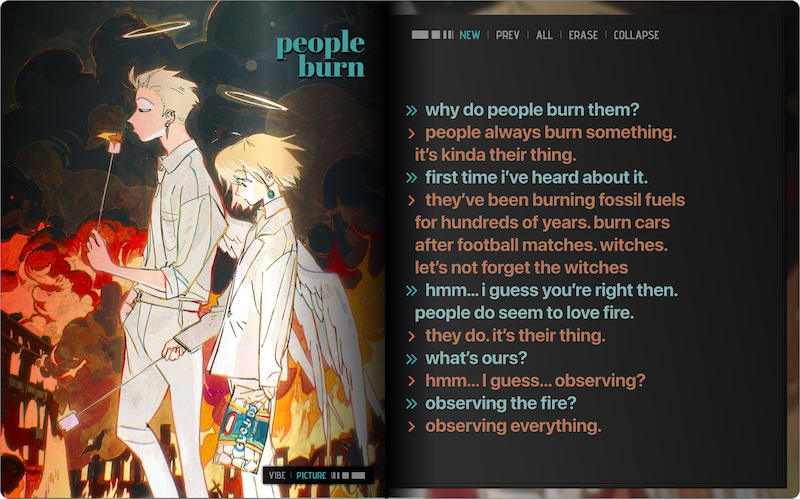The image size is (800, 499).
Task: Click the orange chevron beside "they've been burning fossil fuels"
Action: [411, 201]
